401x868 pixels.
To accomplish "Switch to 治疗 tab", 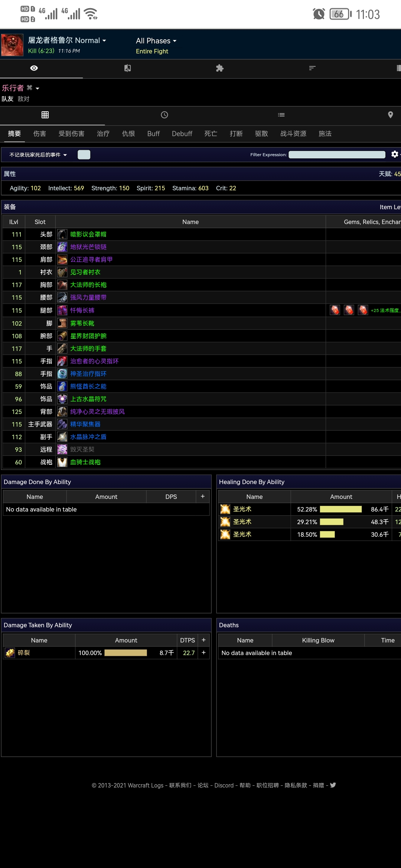I will 103,134.
